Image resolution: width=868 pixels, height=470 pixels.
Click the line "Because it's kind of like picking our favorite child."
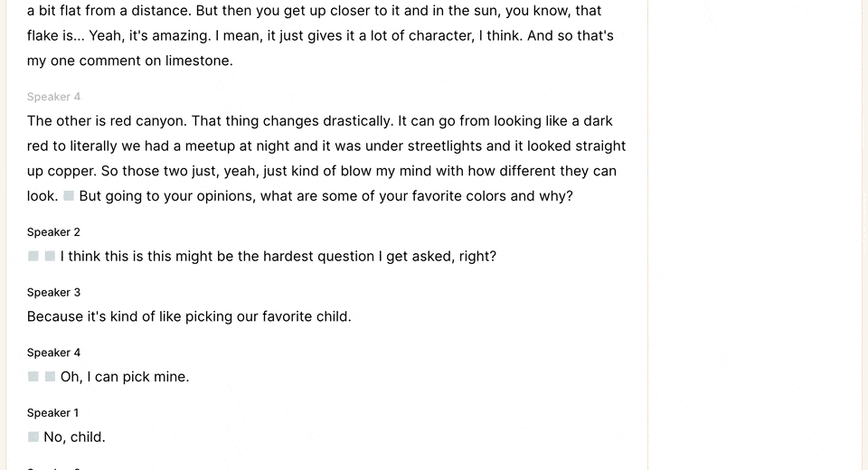click(x=189, y=316)
